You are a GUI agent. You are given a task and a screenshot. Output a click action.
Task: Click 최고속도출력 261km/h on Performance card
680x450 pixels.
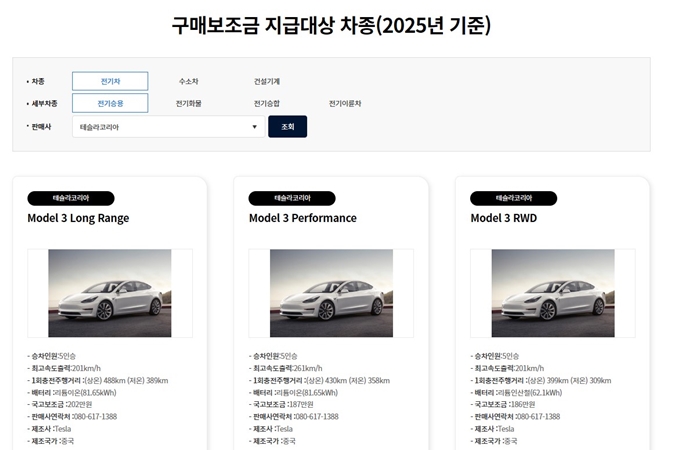[285, 368]
